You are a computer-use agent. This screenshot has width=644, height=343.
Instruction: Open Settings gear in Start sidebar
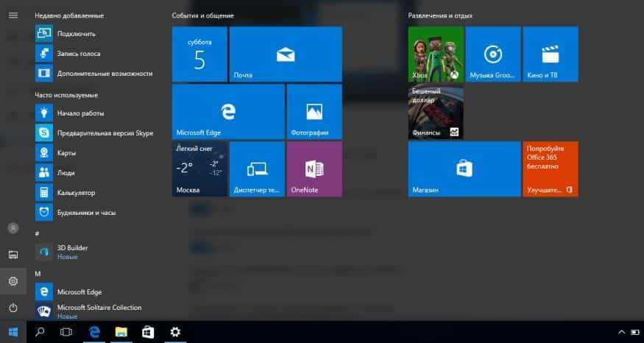(x=13, y=281)
